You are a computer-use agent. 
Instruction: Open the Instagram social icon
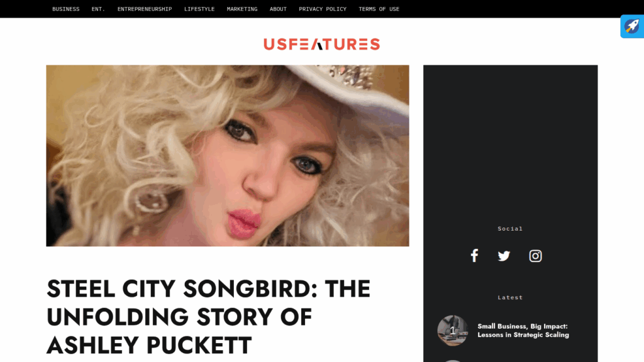(535, 256)
